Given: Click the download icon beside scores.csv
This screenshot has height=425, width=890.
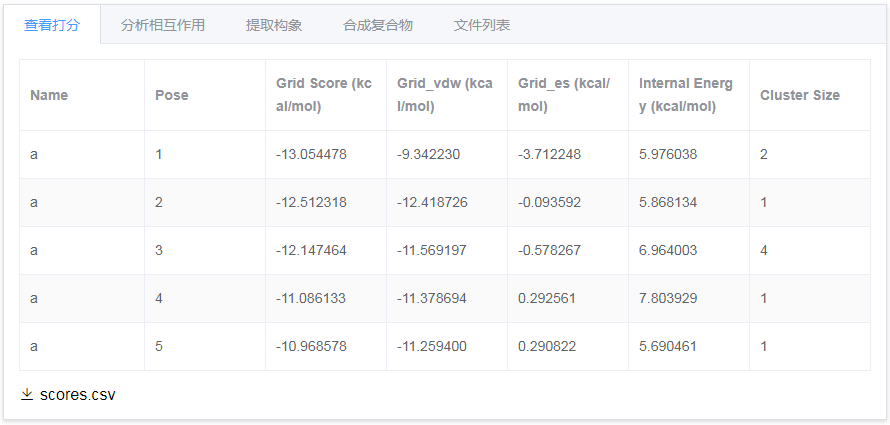Looking at the screenshot, I should (27, 395).
